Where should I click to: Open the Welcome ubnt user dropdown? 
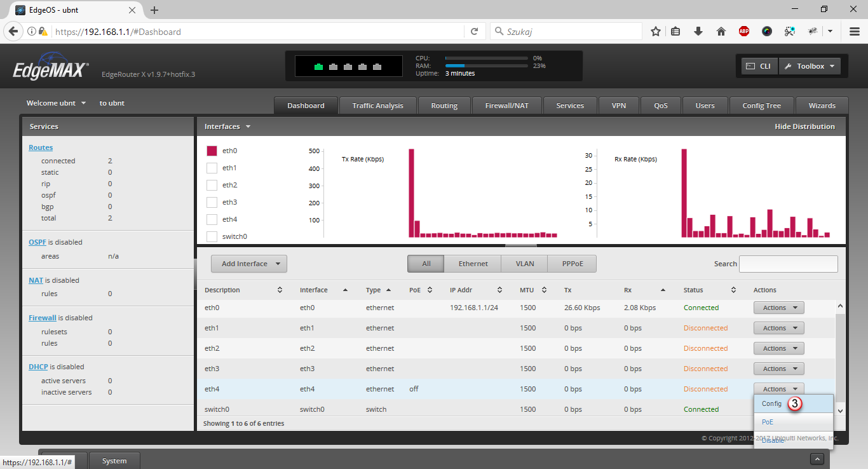[56, 103]
